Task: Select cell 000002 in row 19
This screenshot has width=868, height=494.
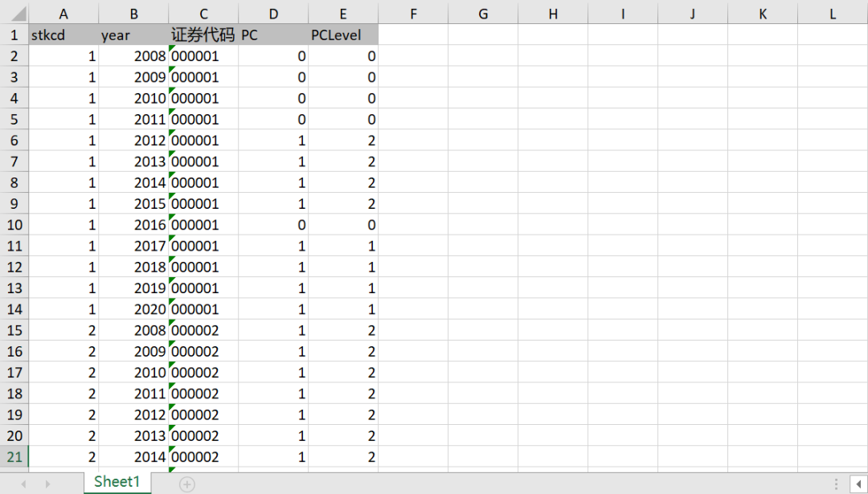Action: 203,415
